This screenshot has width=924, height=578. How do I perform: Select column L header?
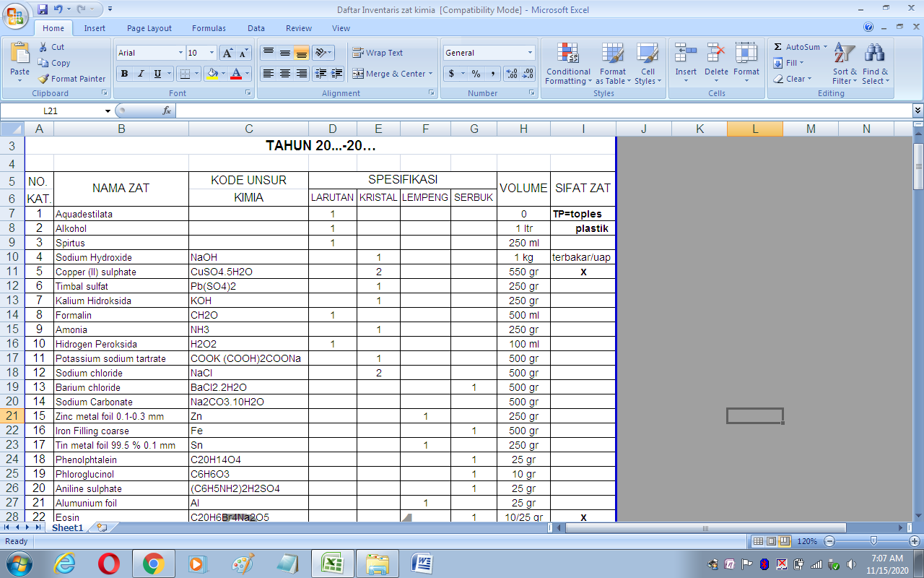coord(755,129)
